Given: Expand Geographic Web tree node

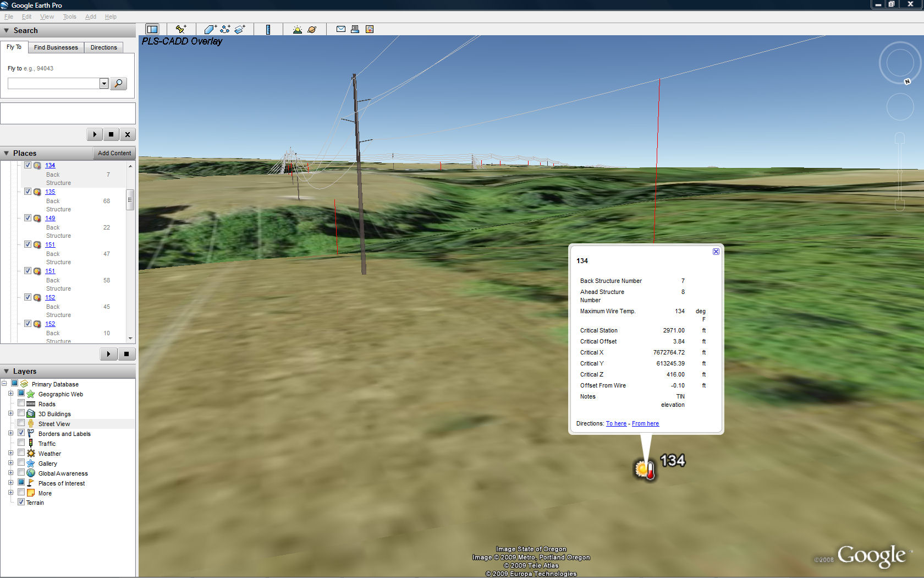Looking at the screenshot, I should coord(10,394).
